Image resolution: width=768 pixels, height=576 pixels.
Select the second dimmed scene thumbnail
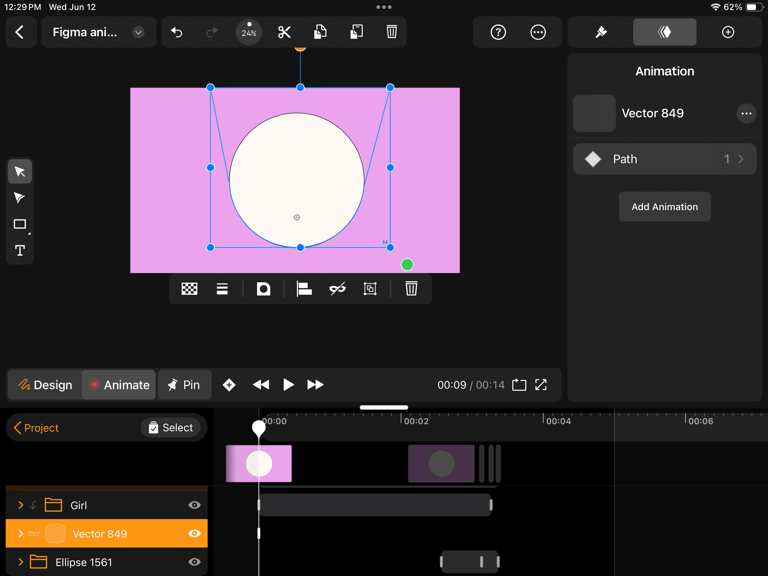click(441, 463)
